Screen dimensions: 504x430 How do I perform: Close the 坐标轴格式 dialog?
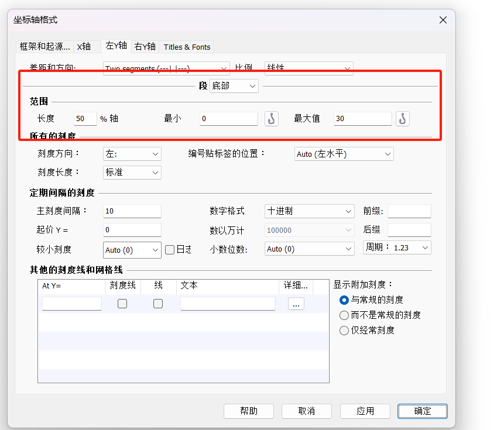tap(443, 20)
